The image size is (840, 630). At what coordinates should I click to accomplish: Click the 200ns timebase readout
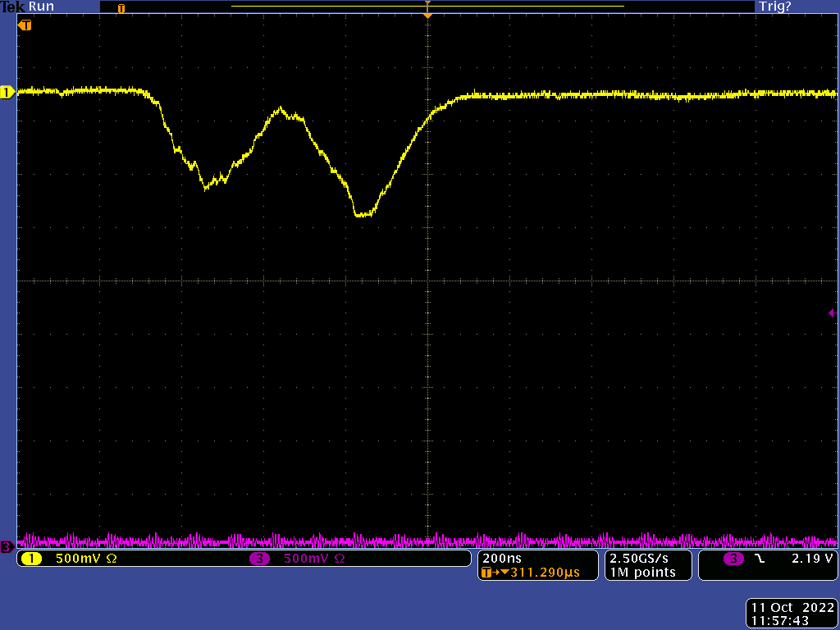click(x=502, y=558)
